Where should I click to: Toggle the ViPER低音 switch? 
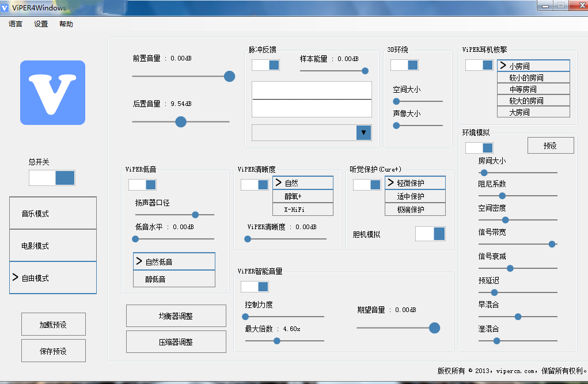[142, 184]
